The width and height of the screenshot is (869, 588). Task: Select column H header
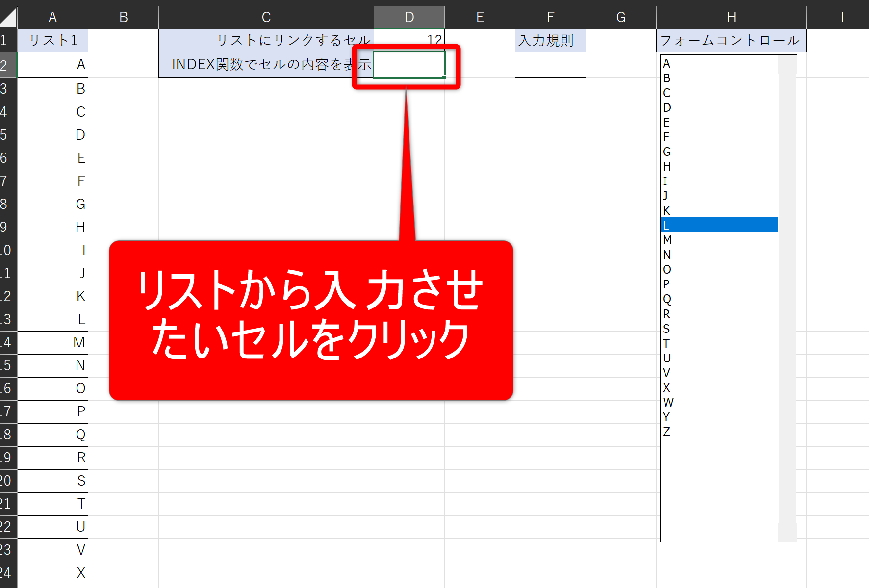(x=731, y=18)
